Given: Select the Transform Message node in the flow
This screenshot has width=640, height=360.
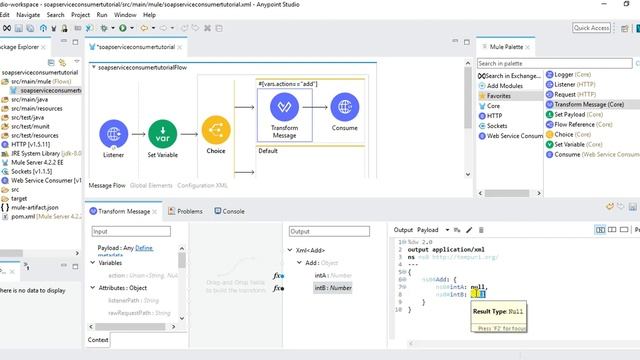Looking at the screenshot, I should click(x=284, y=107).
